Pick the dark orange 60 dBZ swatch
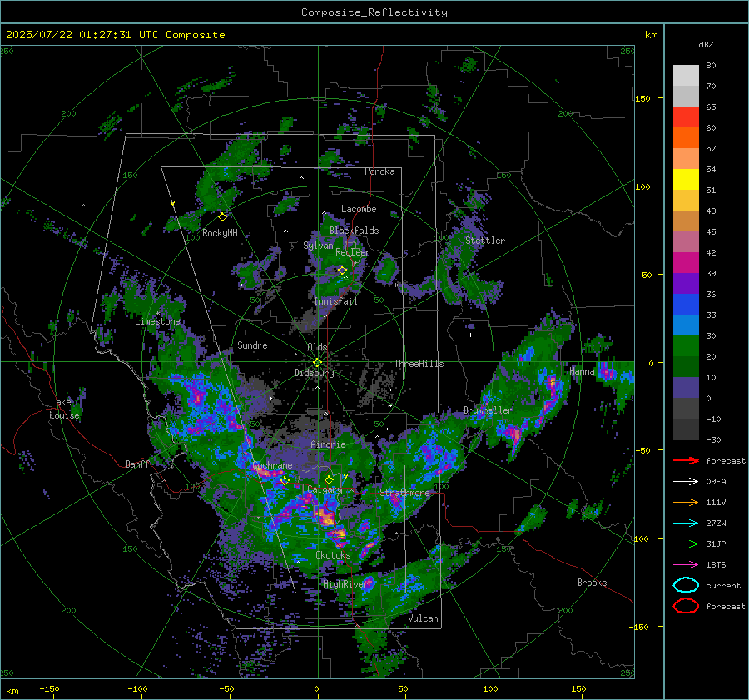Image resolution: width=749 pixels, height=700 pixels. coord(686,137)
